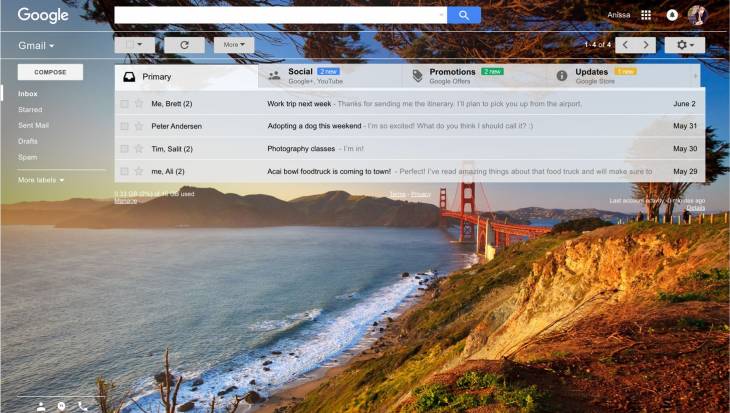Open email Adopting a dog this weekend
The image size is (730, 413).
pos(410,126)
